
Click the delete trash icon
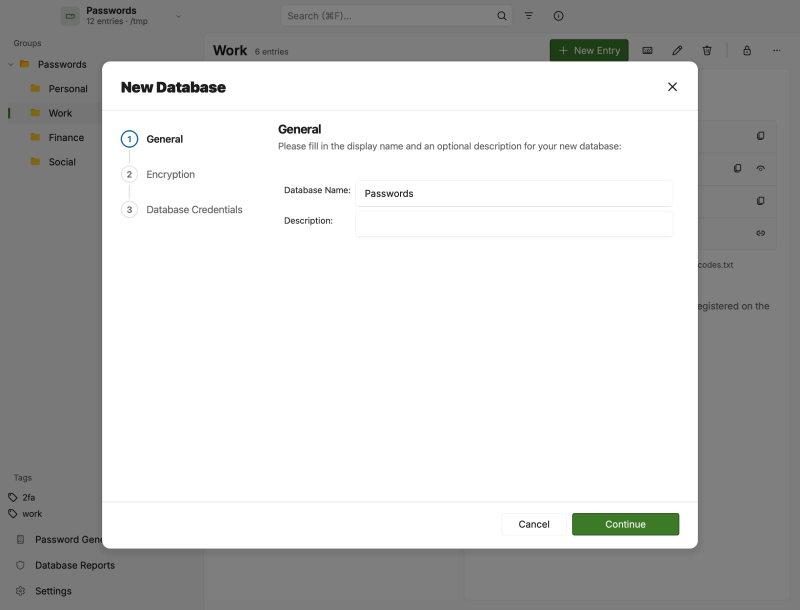pyautogui.click(x=707, y=50)
